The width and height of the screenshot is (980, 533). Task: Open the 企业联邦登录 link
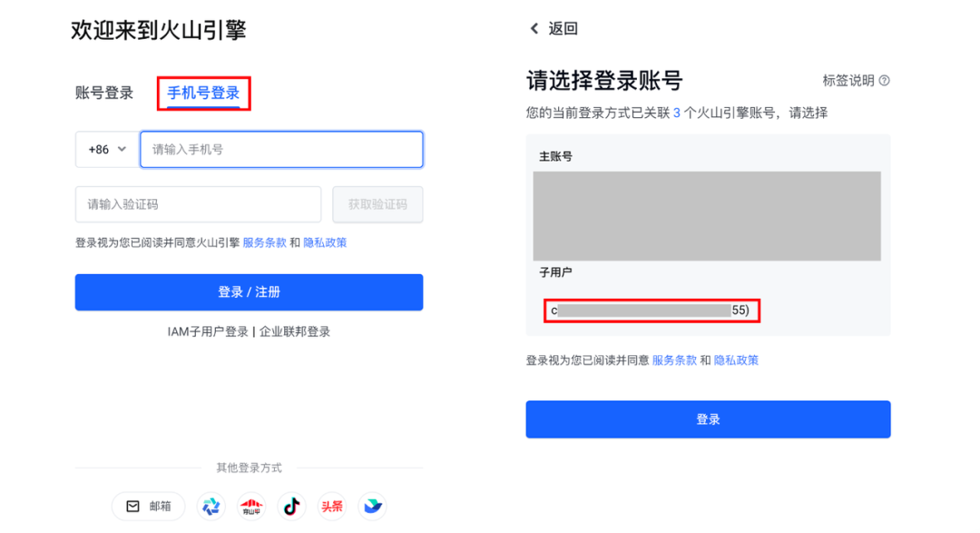[295, 331]
